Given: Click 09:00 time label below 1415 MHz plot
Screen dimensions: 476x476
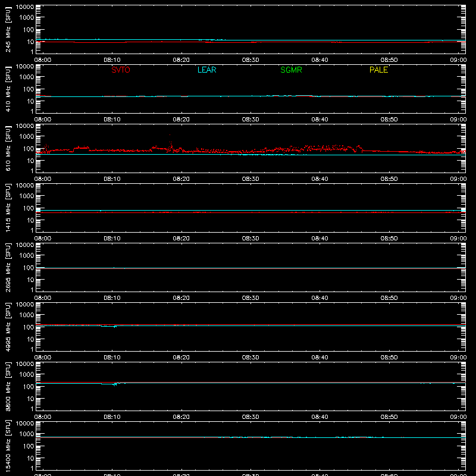Looking at the screenshot, I should (x=458, y=239).
